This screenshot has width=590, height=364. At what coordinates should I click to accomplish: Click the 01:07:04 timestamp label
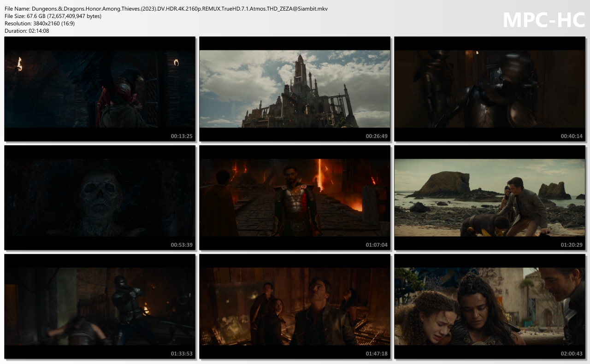click(x=377, y=245)
